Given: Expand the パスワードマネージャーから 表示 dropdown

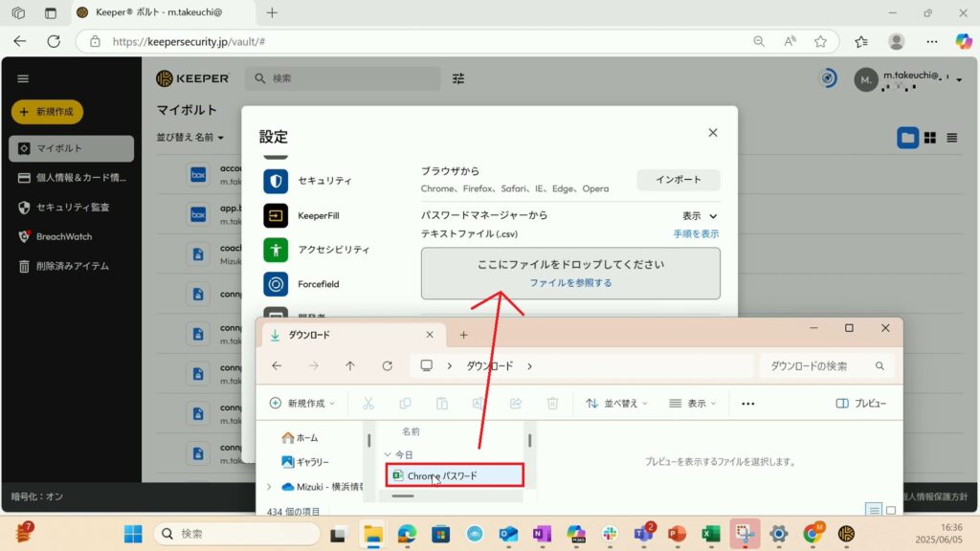Looking at the screenshot, I should (700, 216).
